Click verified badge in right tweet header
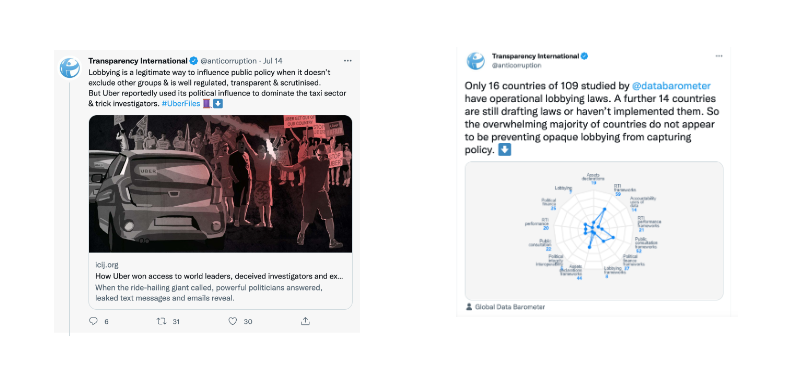This screenshot has height=376, width=790. [584, 56]
